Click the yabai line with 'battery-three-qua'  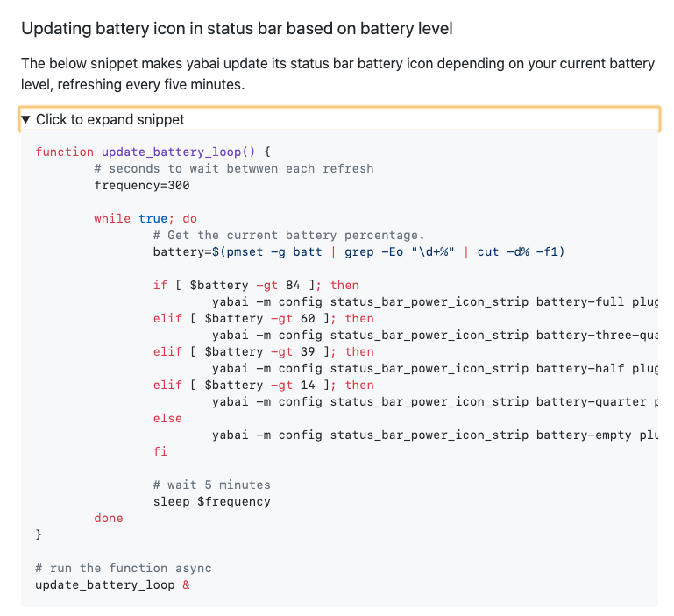tap(435, 336)
